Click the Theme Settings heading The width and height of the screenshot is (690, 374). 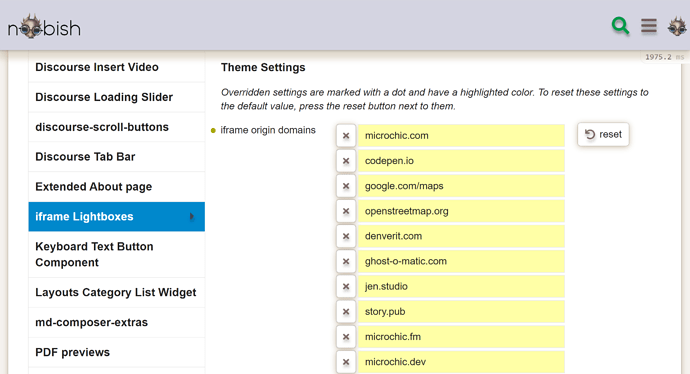pyautogui.click(x=263, y=67)
